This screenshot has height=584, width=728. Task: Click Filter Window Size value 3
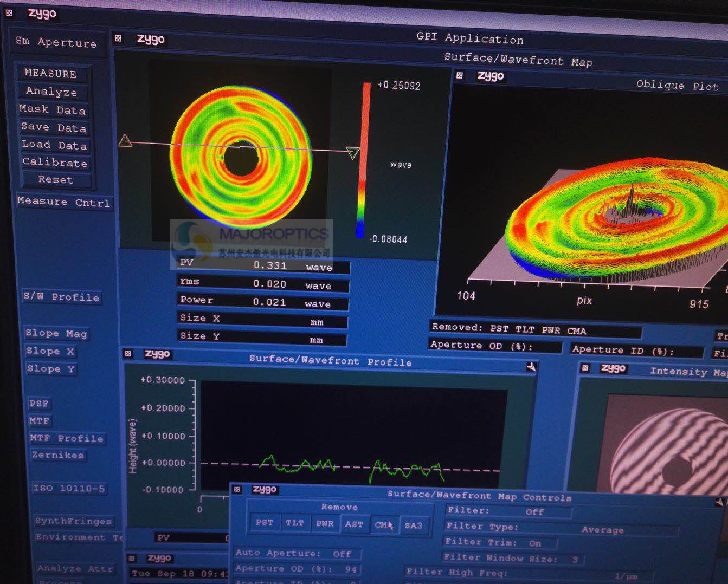575,559
